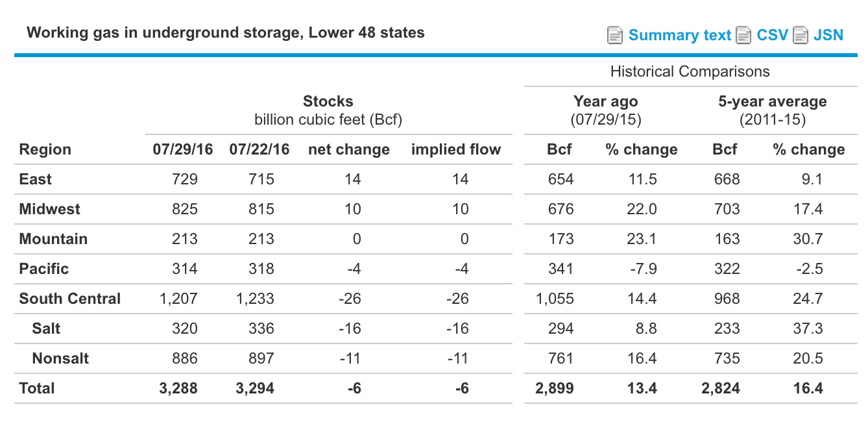The height and width of the screenshot is (422, 868).
Task: Select the Total row label
Action: click(36, 388)
